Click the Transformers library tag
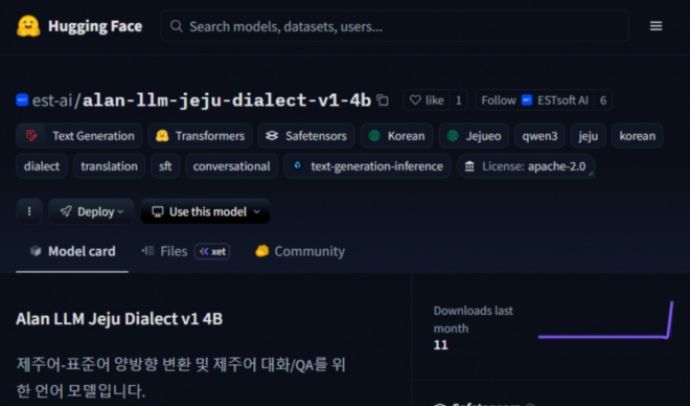 (199, 136)
